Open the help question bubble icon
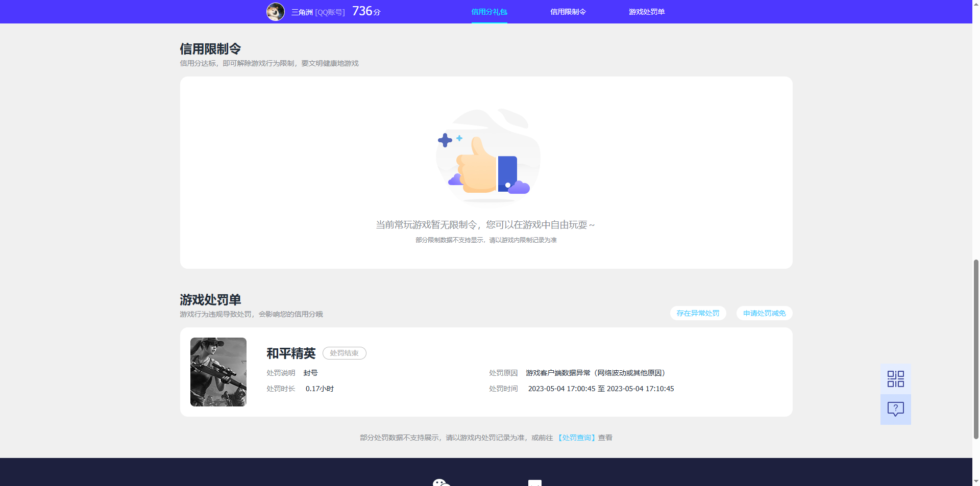The height and width of the screenshot is (486, 980). pos(895,410)
